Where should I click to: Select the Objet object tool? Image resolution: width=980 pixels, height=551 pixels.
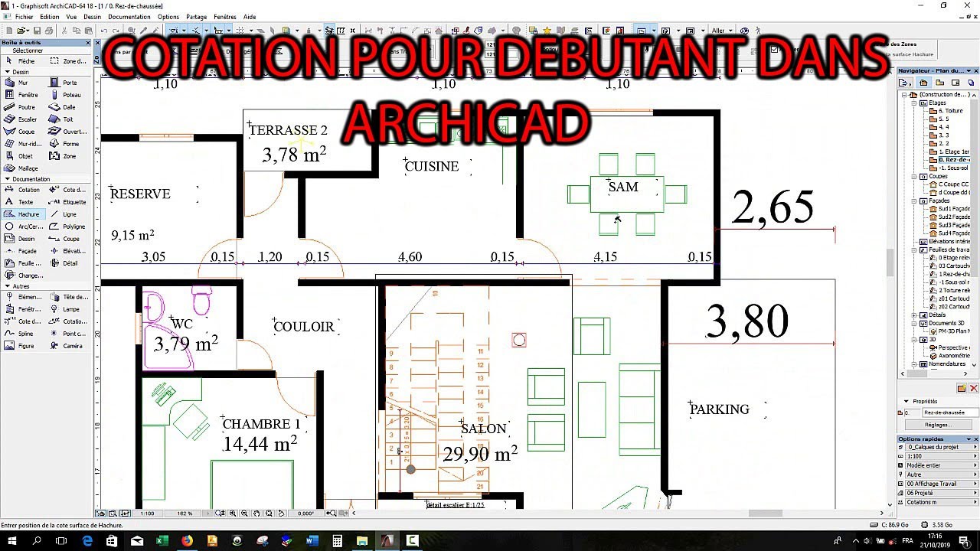(x=24, y=156)
